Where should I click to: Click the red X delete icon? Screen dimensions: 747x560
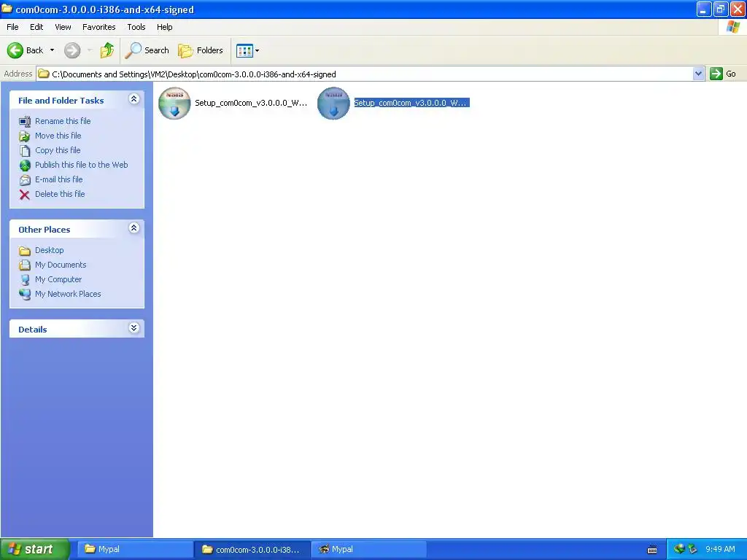pos(25,195)
